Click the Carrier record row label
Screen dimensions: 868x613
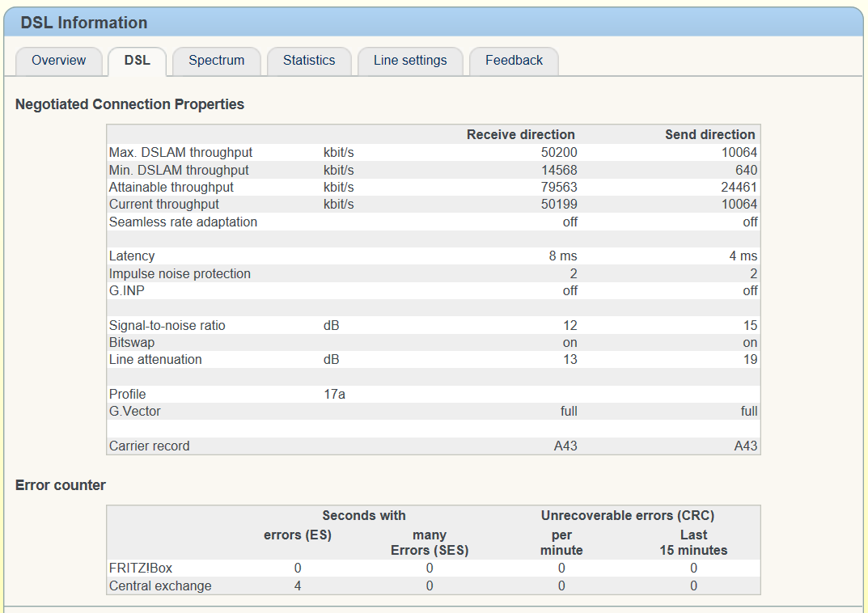click(150, 446)
